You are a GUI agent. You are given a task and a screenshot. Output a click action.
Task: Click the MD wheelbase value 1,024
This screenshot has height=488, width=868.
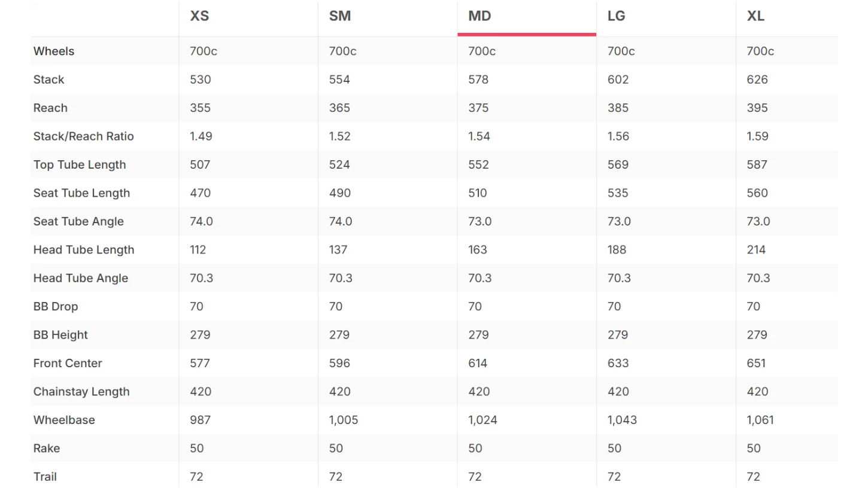pyautogui.click(x=482, y=420)
